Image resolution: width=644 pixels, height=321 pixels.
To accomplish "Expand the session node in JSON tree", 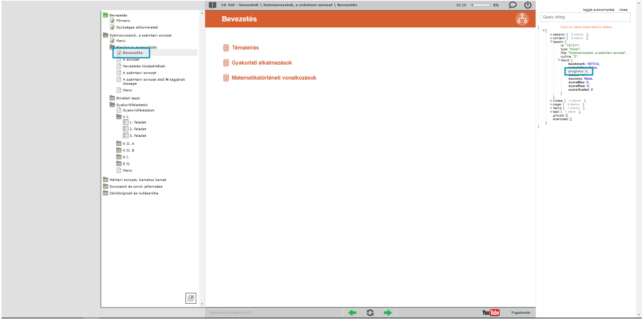I will [551, 34].
